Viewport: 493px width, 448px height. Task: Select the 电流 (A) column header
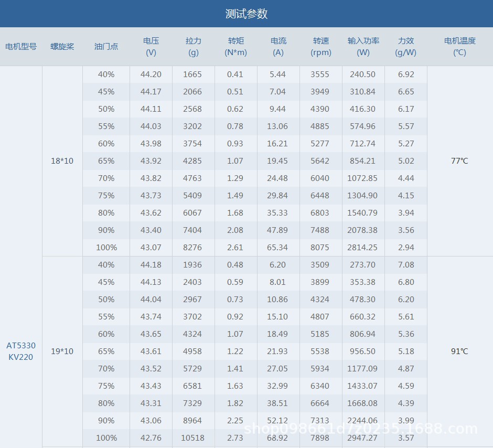click(278, 47)
